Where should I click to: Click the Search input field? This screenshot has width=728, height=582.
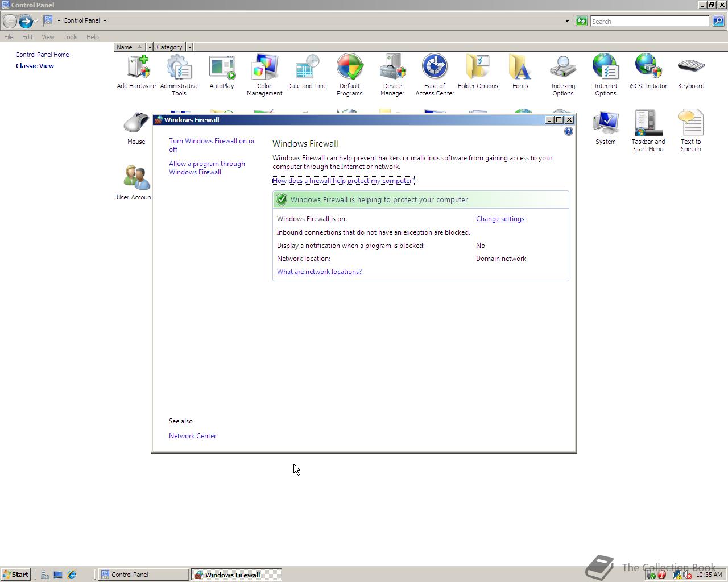(650, 21)
